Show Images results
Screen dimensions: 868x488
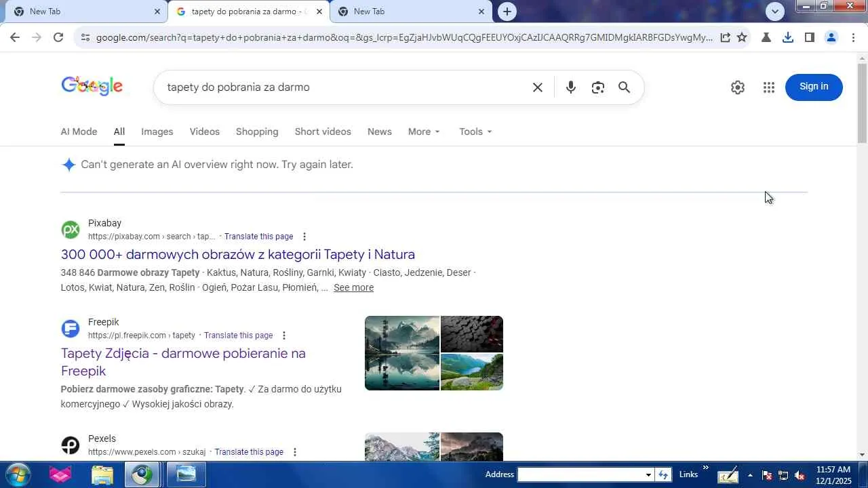(x=157, y=131)
